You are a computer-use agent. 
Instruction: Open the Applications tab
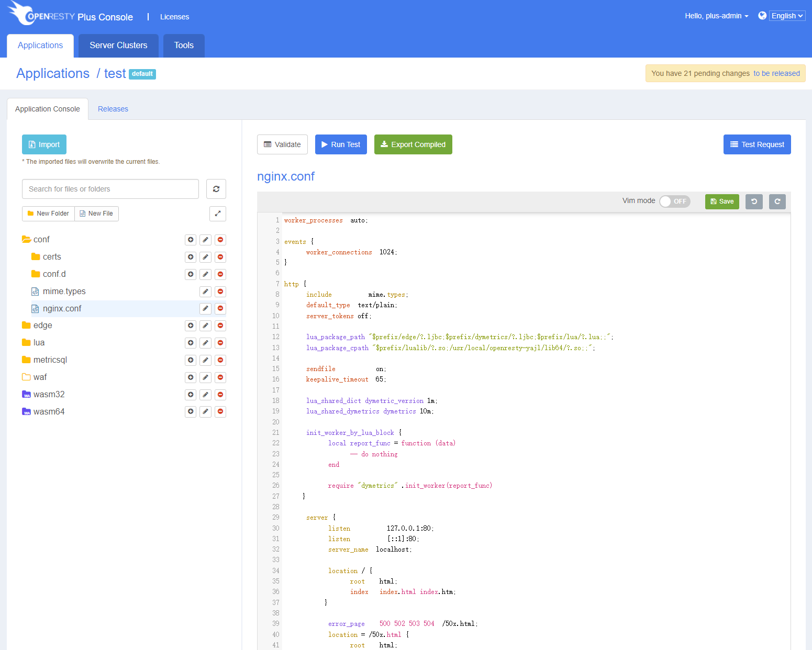(40, 46)
